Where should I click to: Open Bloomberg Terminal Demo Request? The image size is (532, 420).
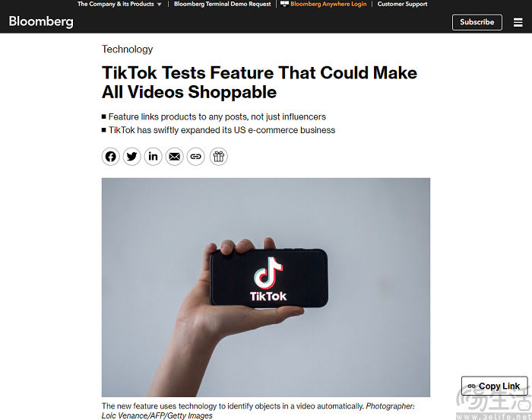(222, 4)
